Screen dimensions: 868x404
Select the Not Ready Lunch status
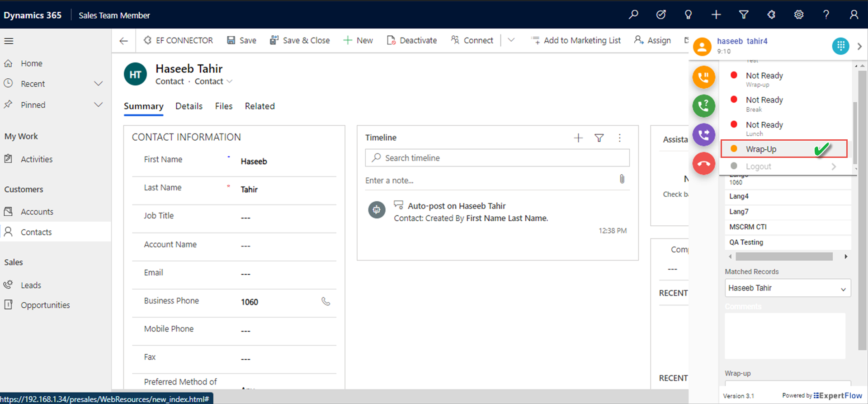(764, 128)
